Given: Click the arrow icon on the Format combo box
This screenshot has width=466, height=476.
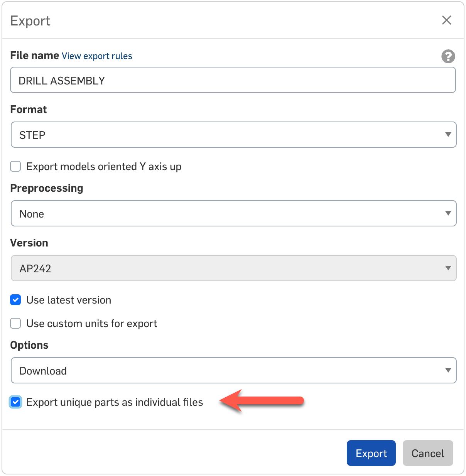Looking at the screenshot, I should pos(448,135).
